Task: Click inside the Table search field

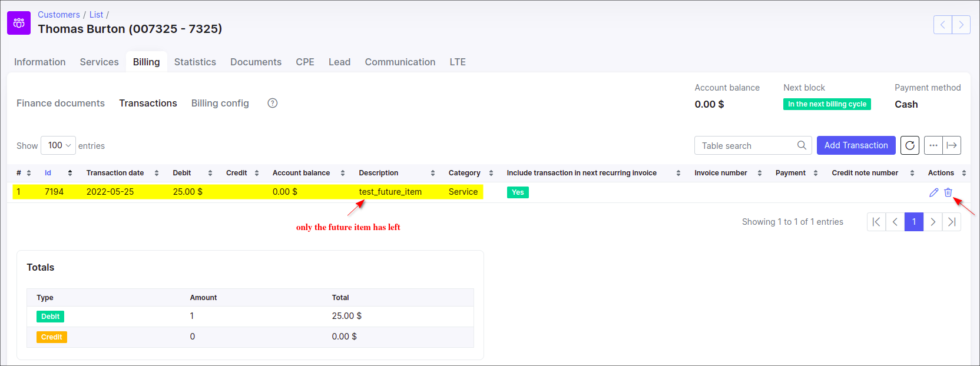Action: pyautogui.click(x=747, y=145)
